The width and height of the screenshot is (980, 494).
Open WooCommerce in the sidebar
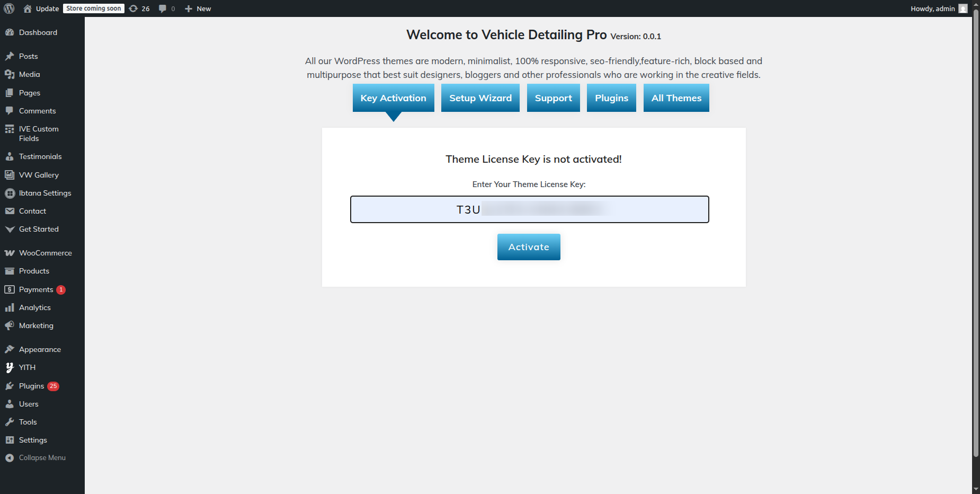[x=45, y=253]
